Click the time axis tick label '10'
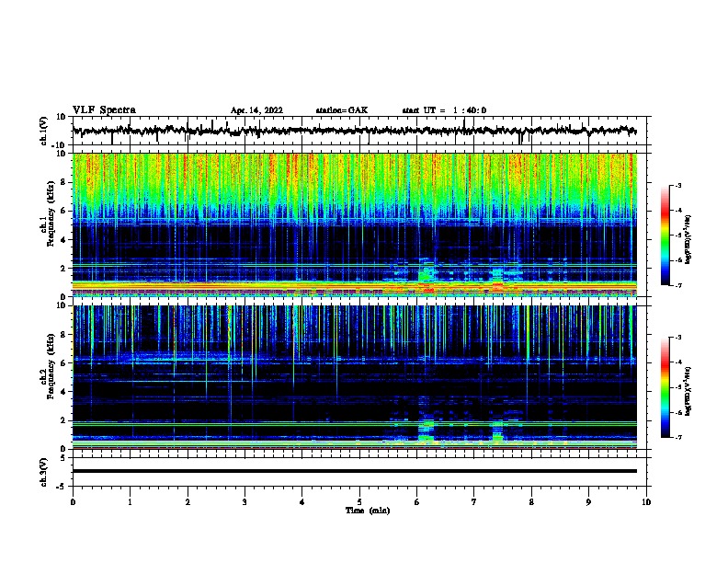This screenshot has width=728, height=563. [x=646, y=502]
